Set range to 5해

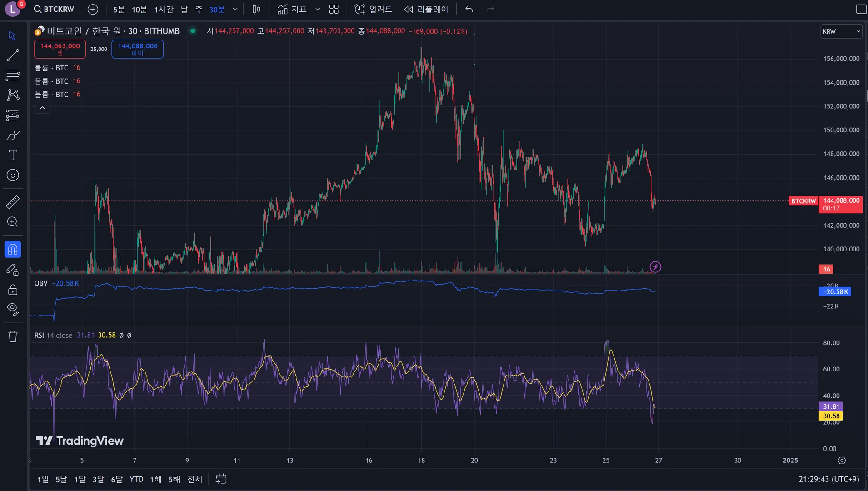(174, 479)
